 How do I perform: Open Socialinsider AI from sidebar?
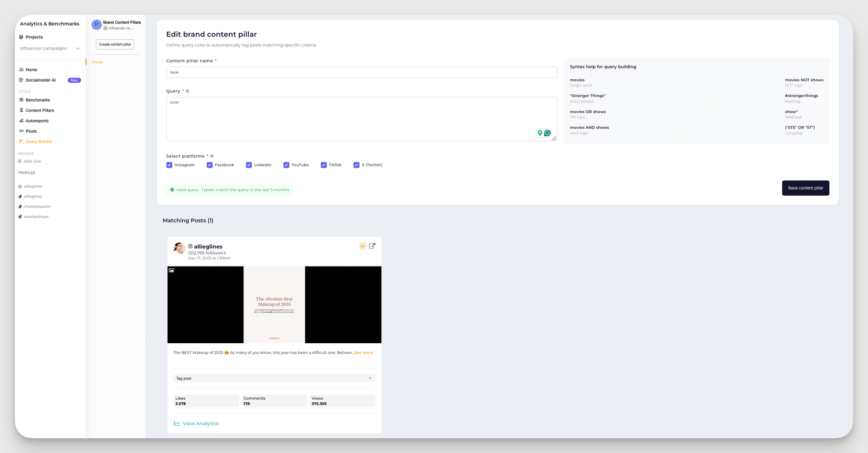pos(40,80)
